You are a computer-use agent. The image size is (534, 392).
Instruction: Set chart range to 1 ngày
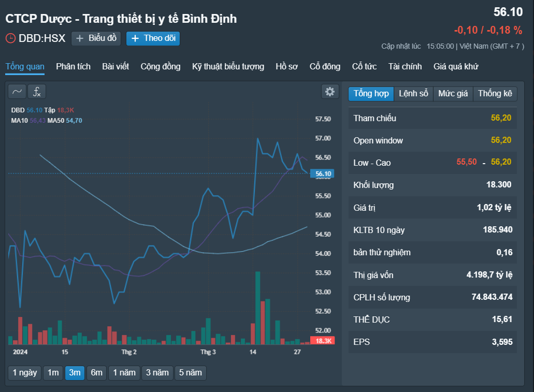tap(24, 373)
